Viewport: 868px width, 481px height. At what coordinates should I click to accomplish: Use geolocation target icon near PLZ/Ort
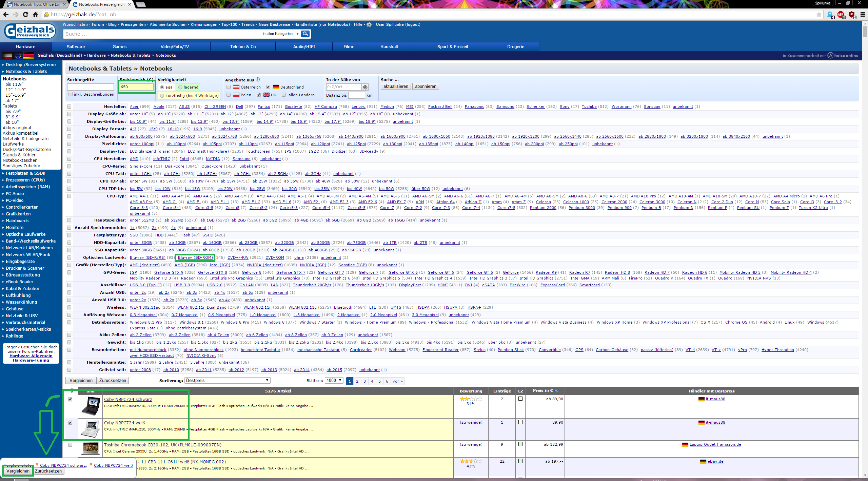(x=365, y=87)
